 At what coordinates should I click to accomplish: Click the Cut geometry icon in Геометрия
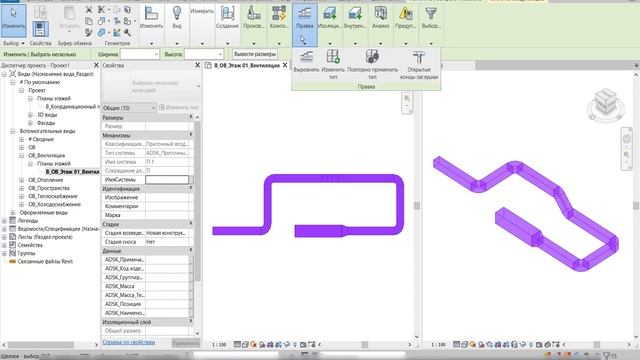coord(102,20)
